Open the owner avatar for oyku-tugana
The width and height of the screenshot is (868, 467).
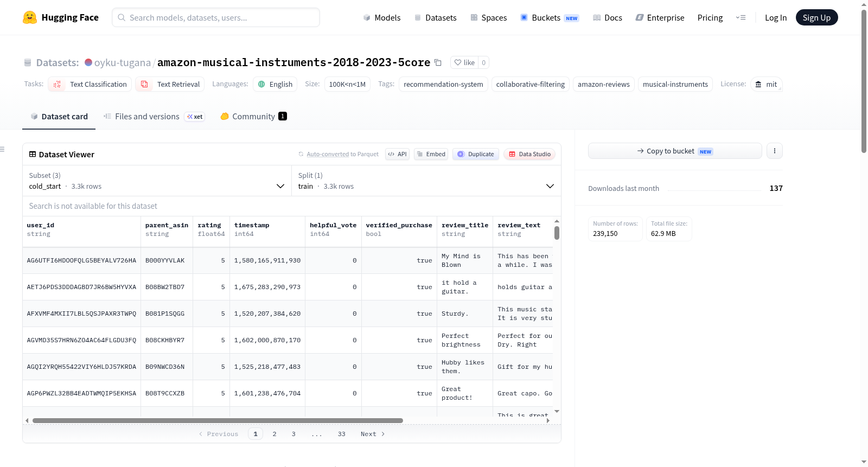click(x=88, y=62)
